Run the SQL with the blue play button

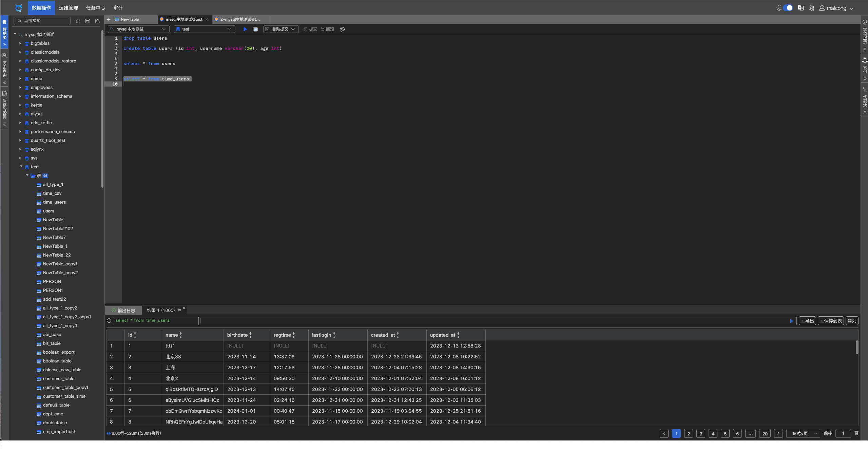pos(245,29)
